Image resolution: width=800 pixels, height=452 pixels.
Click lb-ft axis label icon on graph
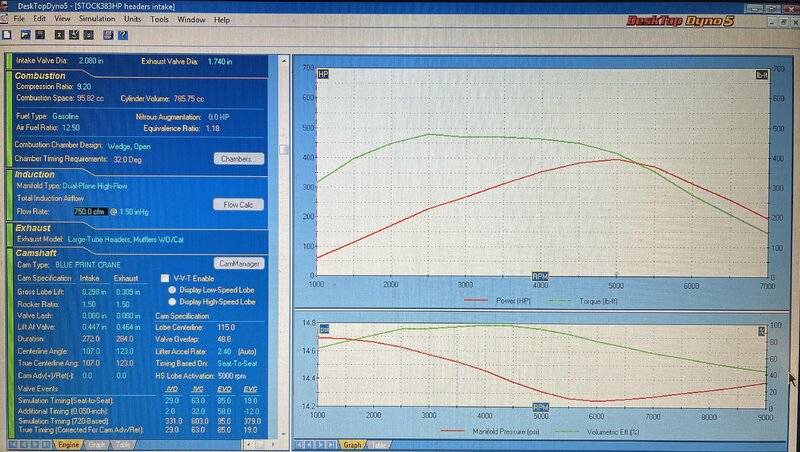coord(761,75)
